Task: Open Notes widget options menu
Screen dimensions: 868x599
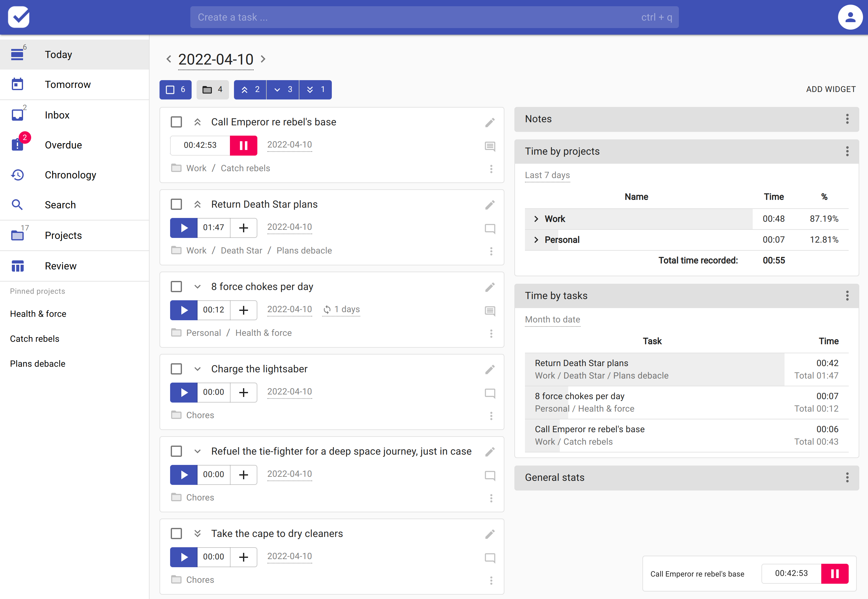Action: (x=847, y=119)
